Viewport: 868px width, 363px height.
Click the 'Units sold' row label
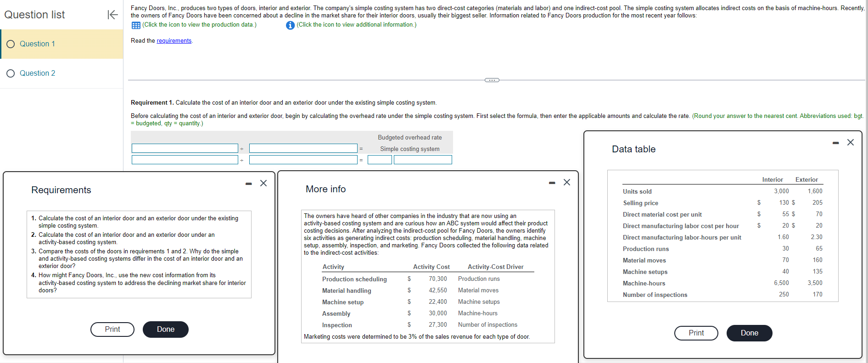click(x=637, y=191)
